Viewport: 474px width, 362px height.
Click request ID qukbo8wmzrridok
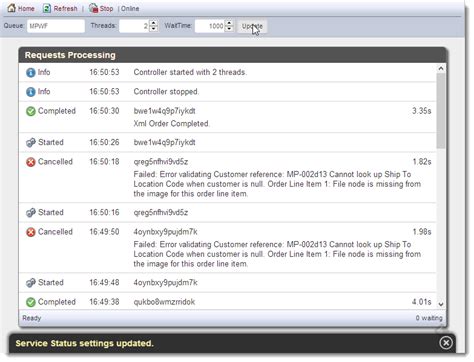point(164,302)
